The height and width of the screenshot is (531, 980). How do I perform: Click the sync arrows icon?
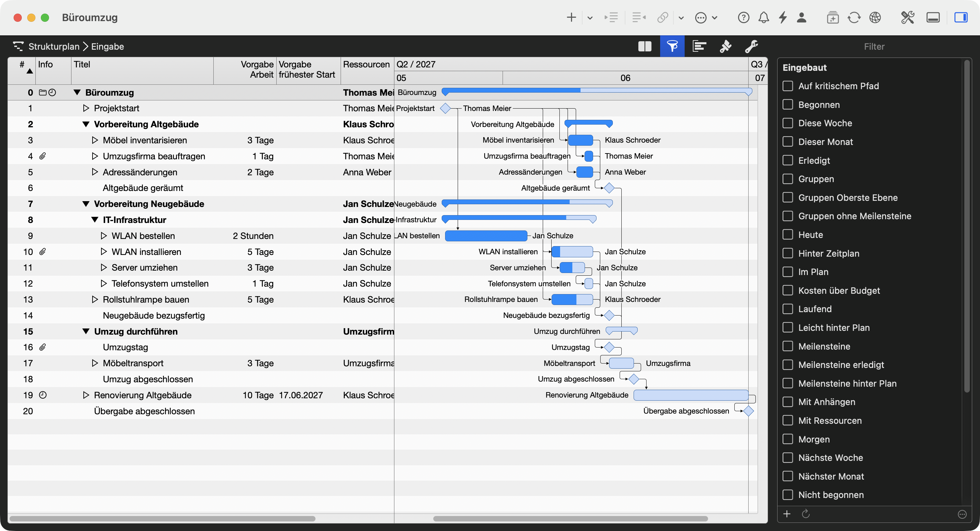point(854,17)
